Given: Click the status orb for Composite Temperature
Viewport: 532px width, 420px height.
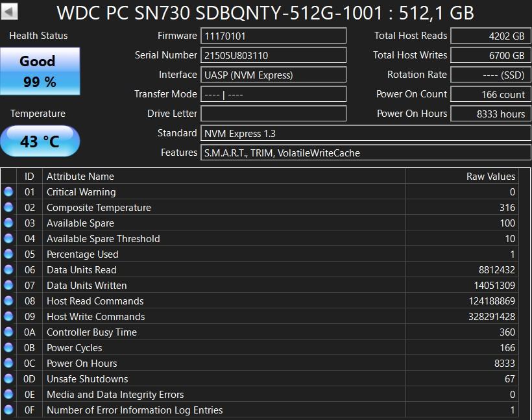Looking at the screenshot, I should (8, 208).
